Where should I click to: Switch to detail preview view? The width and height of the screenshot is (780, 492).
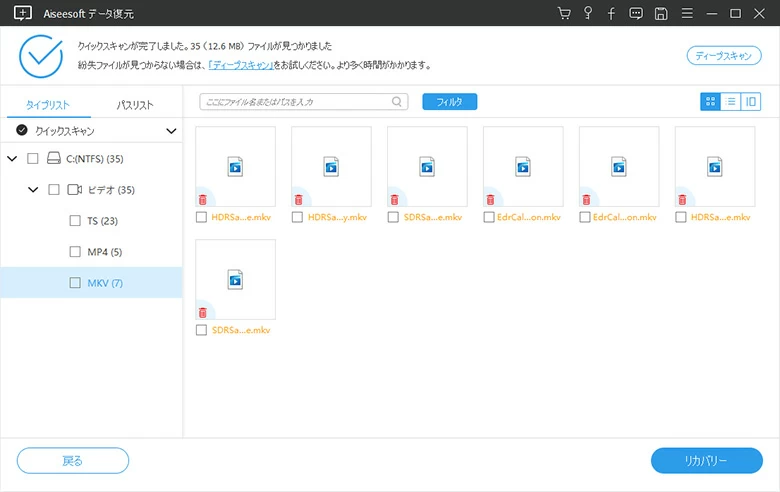coord(750,101)
